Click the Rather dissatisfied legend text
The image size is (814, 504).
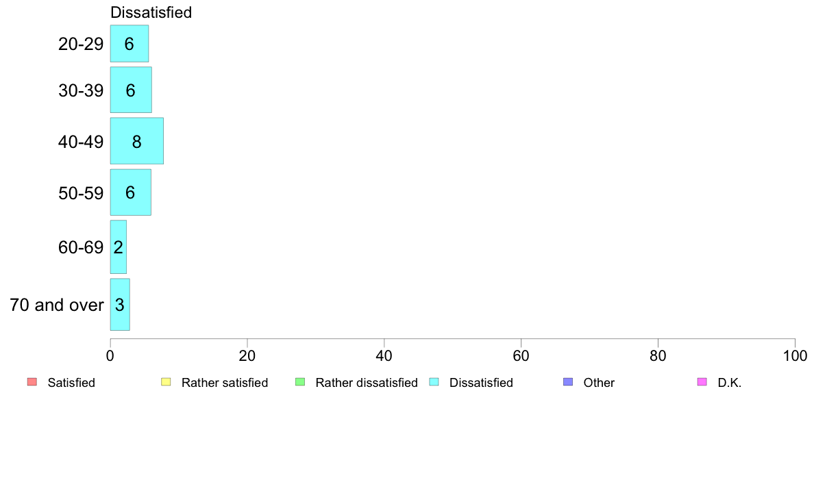[367, 383]
